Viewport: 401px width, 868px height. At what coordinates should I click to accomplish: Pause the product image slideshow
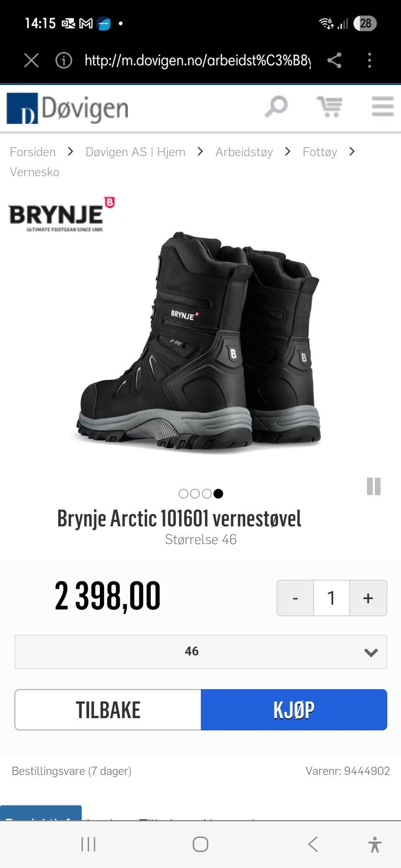click(373, 487)
